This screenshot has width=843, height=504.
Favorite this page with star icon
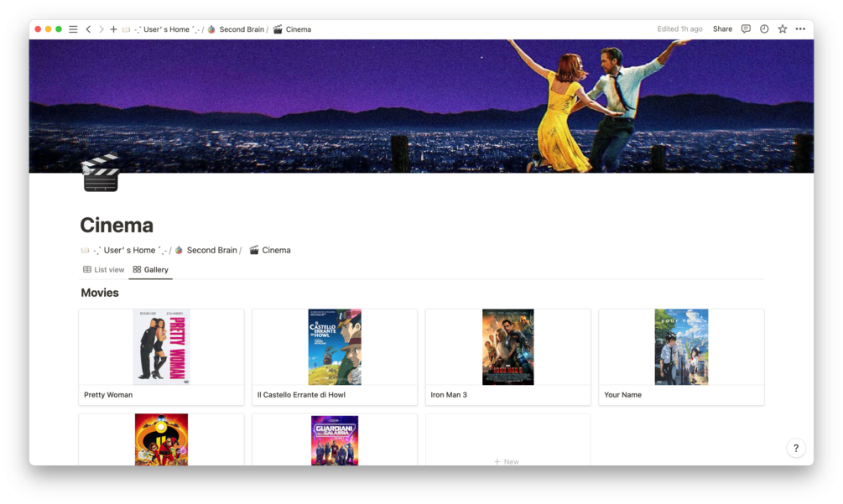pyautogui.click(x=783, y=29)
